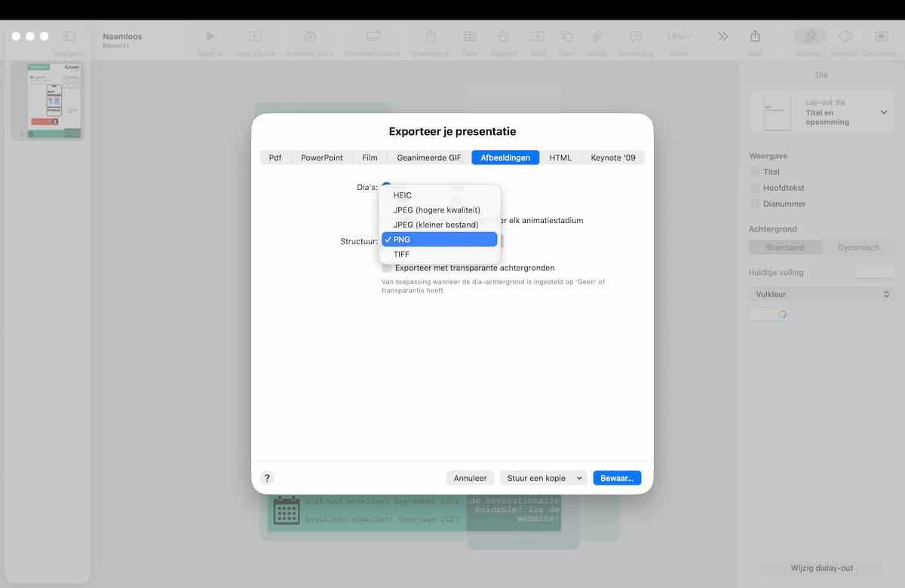
Task: Open the Contenthub toolbar icon
Action: [431, 36]
